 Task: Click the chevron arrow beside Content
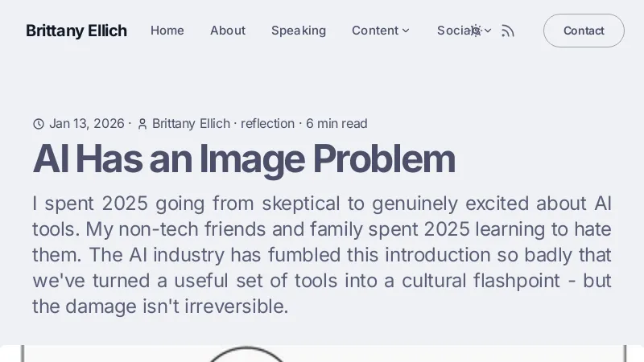[x=406, y=31]
